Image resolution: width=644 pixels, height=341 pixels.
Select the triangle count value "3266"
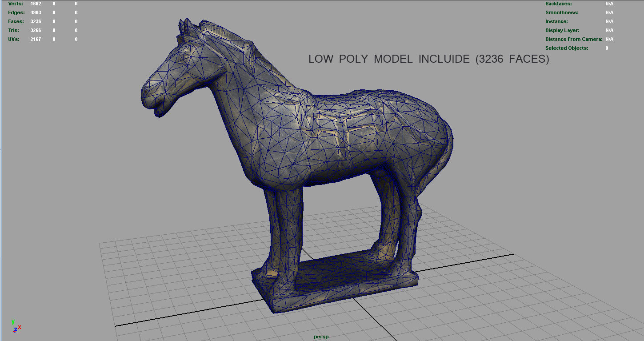[36, 30]
